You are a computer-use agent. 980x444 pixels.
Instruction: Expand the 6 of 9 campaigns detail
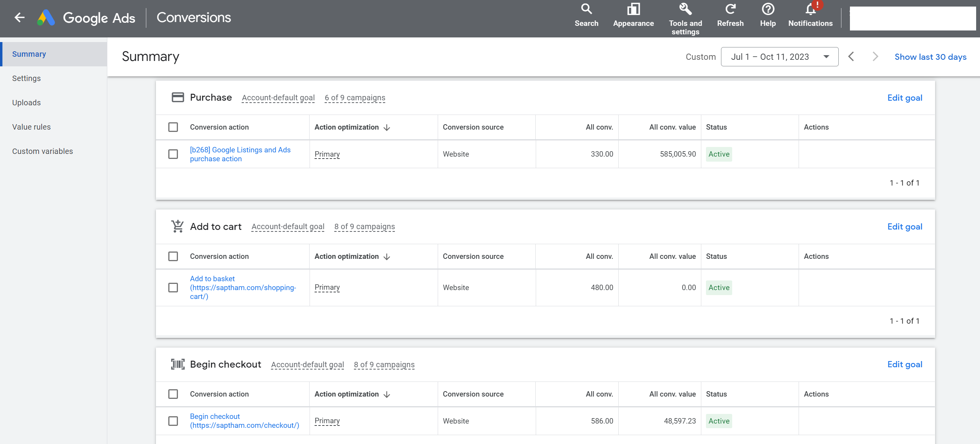click(x=355, y=98)
